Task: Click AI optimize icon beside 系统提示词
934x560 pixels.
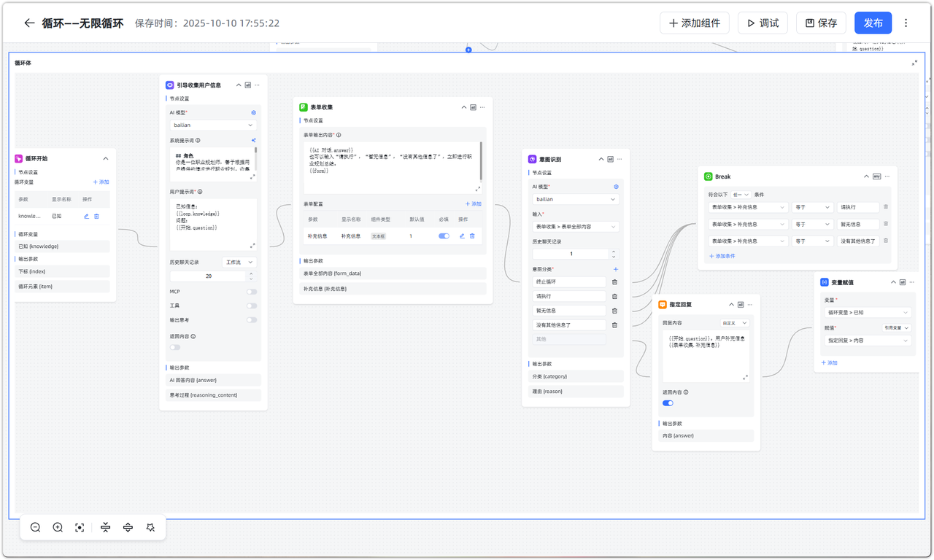Action: (x=254, y=141)
